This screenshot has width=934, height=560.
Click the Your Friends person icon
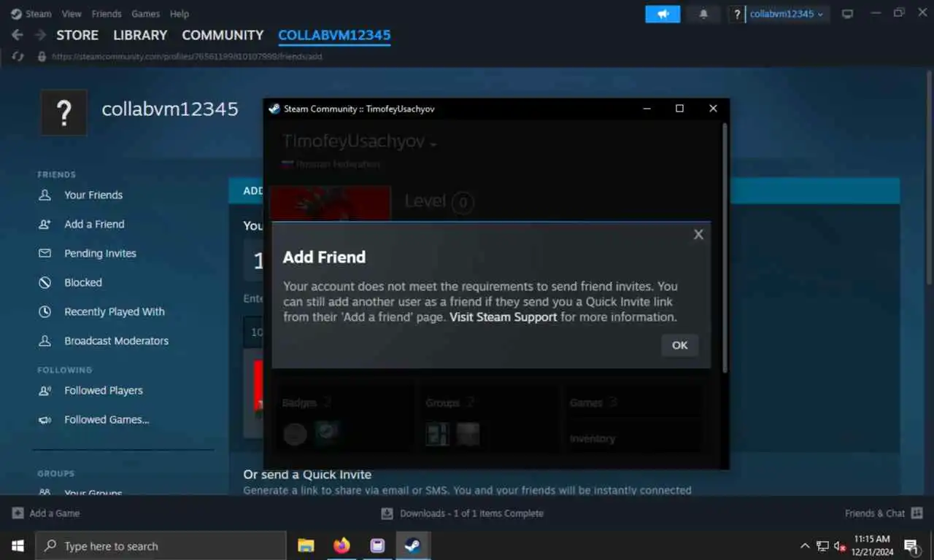coord(45,195)
